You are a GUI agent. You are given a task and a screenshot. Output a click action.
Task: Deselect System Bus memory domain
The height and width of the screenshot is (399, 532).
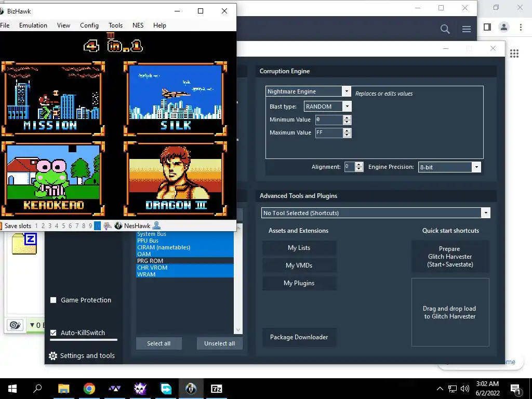point(184,234)
